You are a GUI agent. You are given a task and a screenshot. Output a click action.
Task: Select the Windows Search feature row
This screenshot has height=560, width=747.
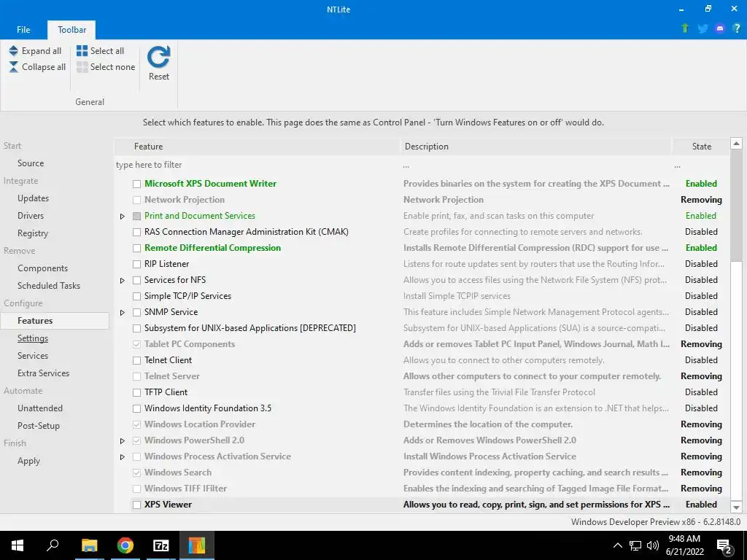tap(422, 472)
